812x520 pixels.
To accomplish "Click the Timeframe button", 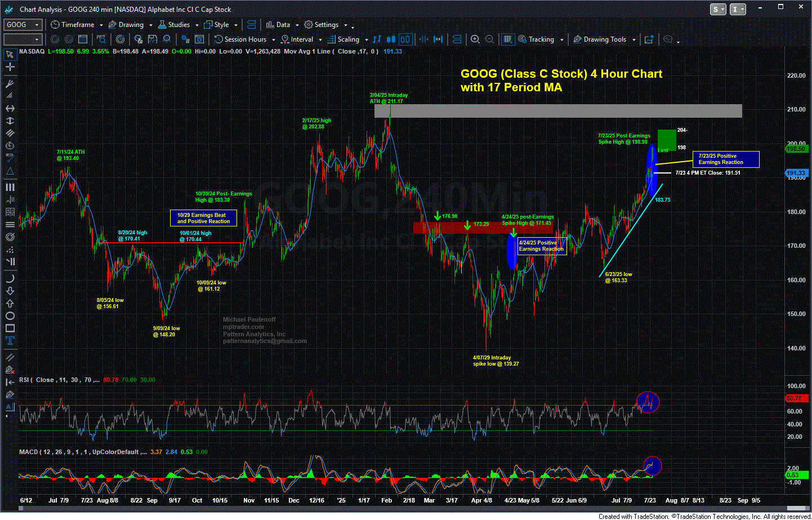I will coord(73,25).
